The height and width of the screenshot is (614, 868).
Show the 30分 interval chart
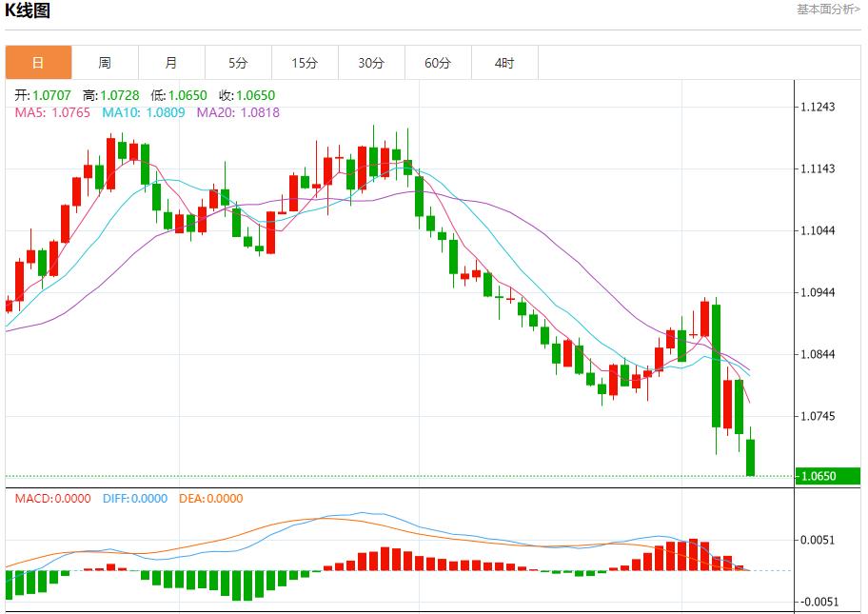[371, 63]
